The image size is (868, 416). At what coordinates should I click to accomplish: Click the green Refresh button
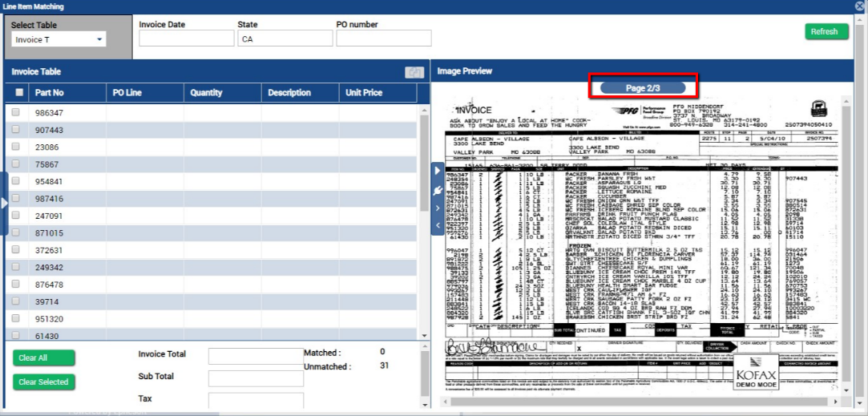826,31
